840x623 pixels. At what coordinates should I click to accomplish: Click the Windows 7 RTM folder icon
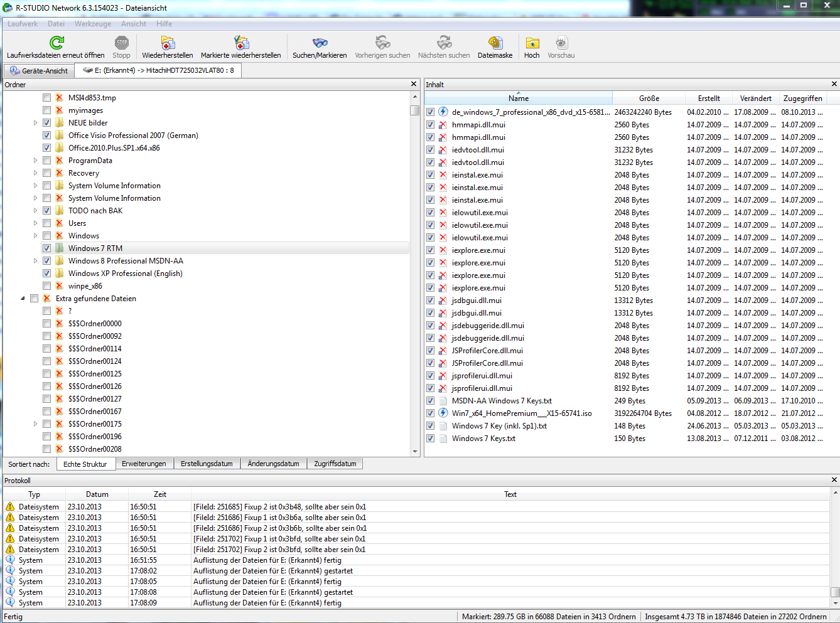(x=60, y=248)
